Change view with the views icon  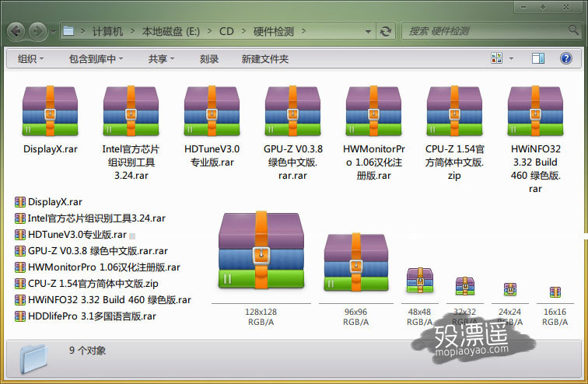tap(496, 58)
